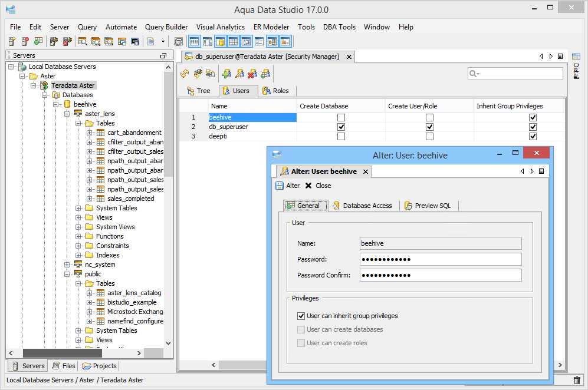Click the Register Server toolbar icon
This screenshot has height=390, width=588.
click(12, 41)
